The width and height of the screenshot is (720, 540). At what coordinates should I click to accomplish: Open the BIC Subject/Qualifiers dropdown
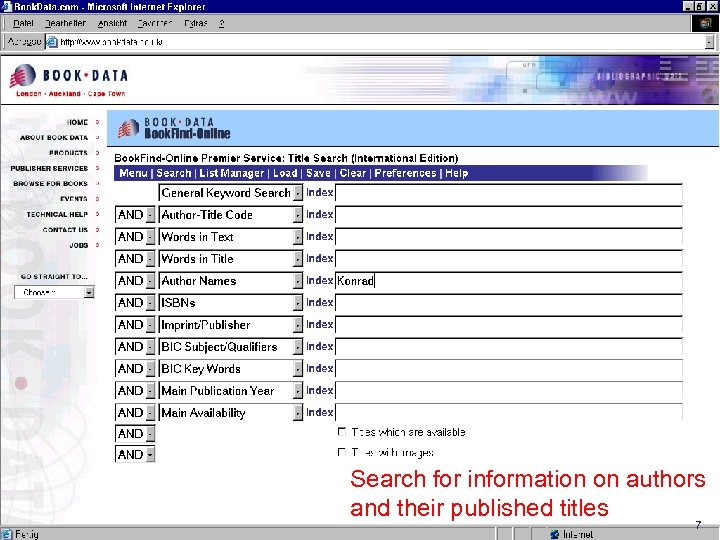coord(298,347)
